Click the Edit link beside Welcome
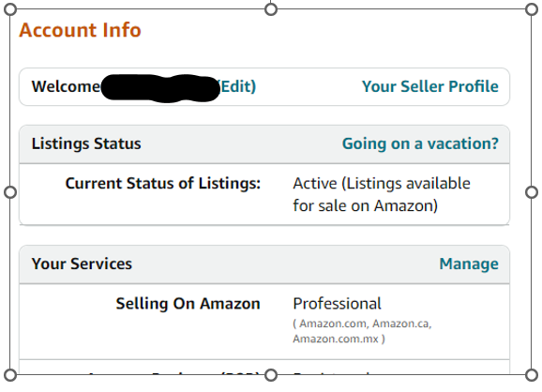 pyautogui.click(x=238, y=86)
